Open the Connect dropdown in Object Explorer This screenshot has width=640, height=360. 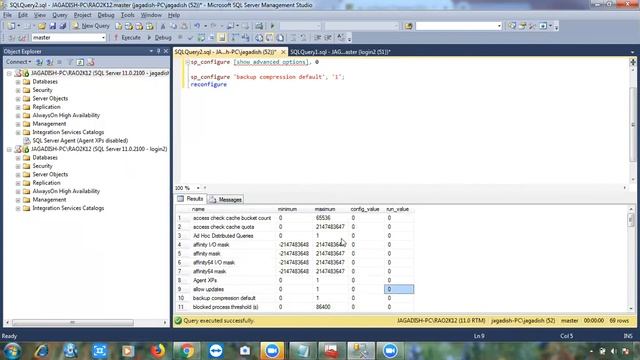pos(18,62)
